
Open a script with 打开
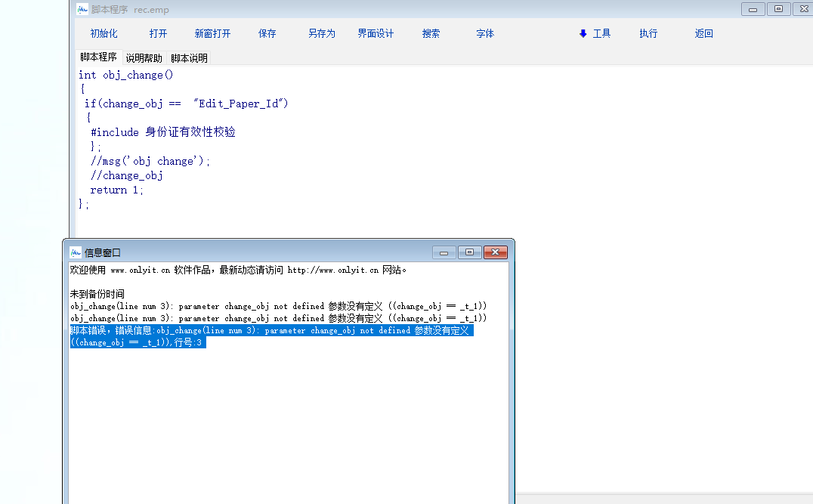click(x=158, y=33)
